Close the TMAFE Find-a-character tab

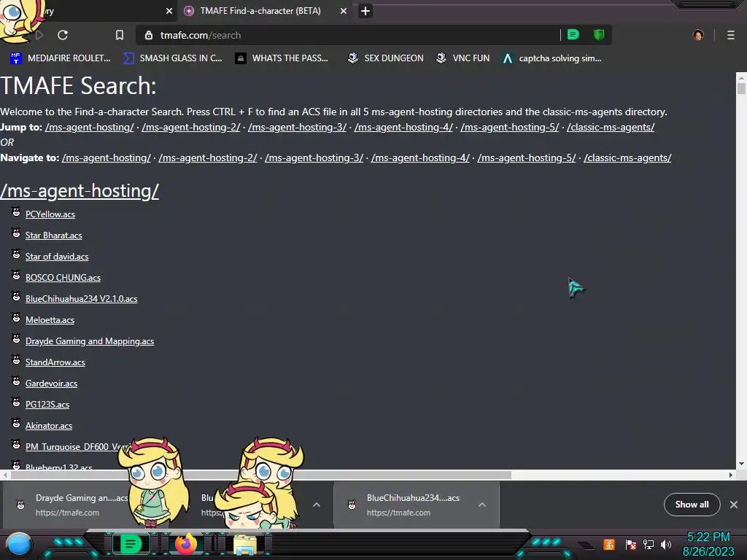344,11
